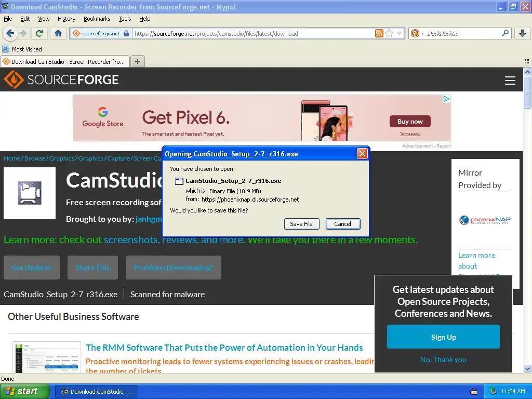This screenshot has height=399, width=532.
Task: Click the URL address field
Action: (253, 33)
